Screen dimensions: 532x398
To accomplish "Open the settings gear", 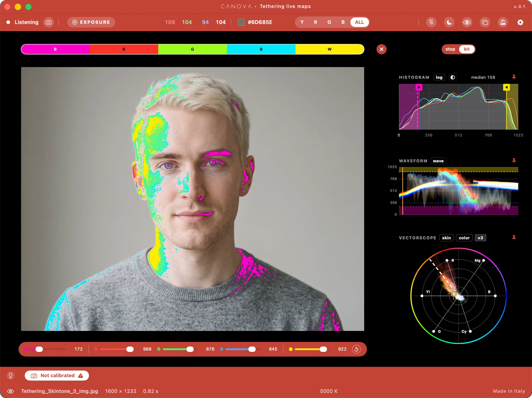I will pyautogui.click(x=520, y=22).
